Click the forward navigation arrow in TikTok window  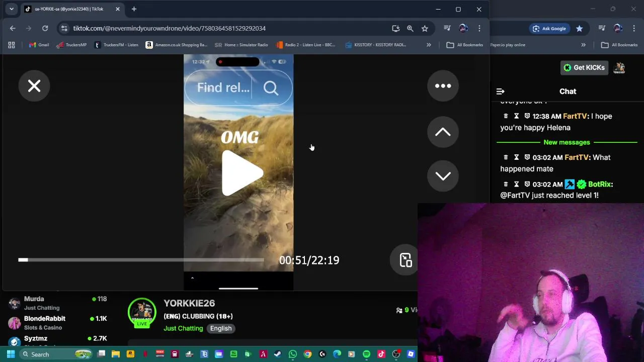click(29, 28)
